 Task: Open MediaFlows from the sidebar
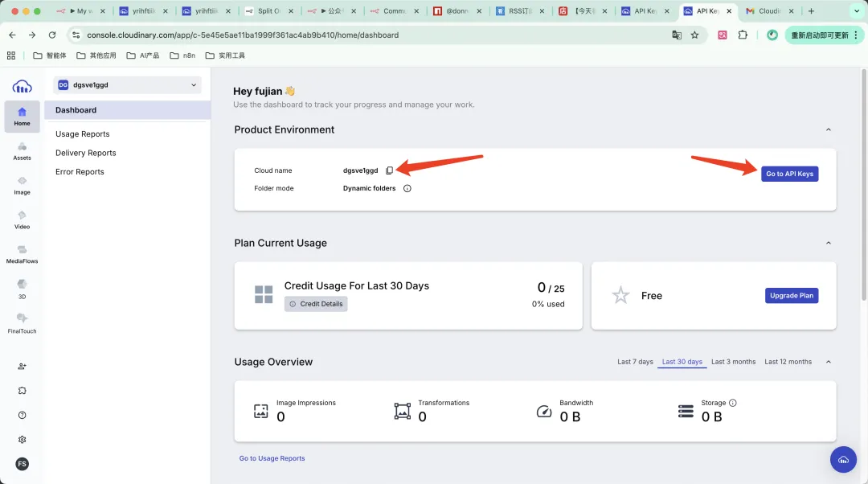tap(22, 254)
